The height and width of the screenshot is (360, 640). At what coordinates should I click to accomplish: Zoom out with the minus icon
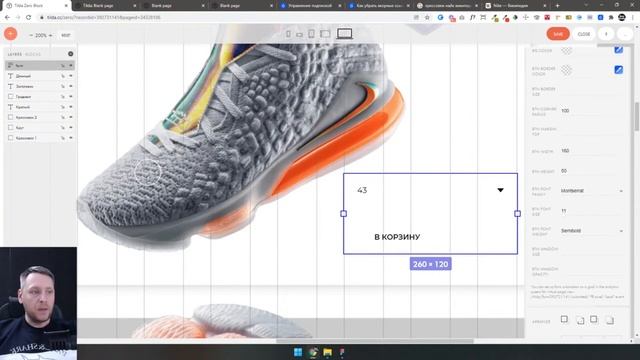pyautogui.click(x=31, y=36)
